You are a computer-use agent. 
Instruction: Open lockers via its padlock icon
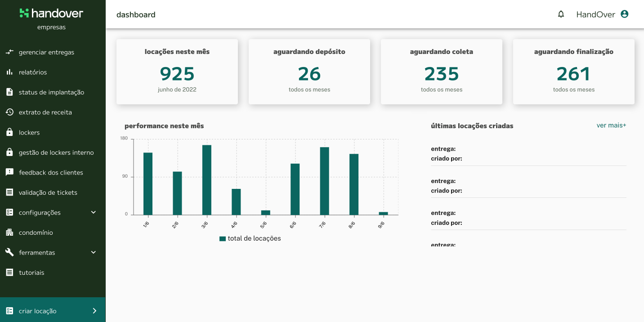pyautogui.click(x=9, y=132)
